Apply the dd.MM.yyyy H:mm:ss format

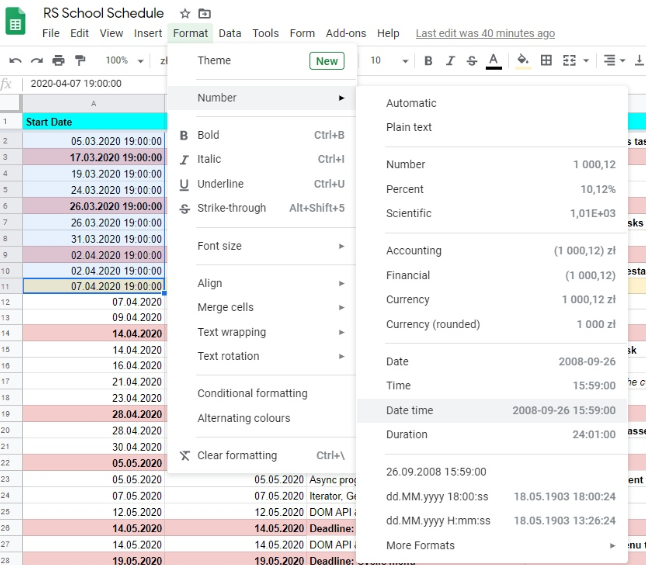pyautogui.click(x=492, y=521)
